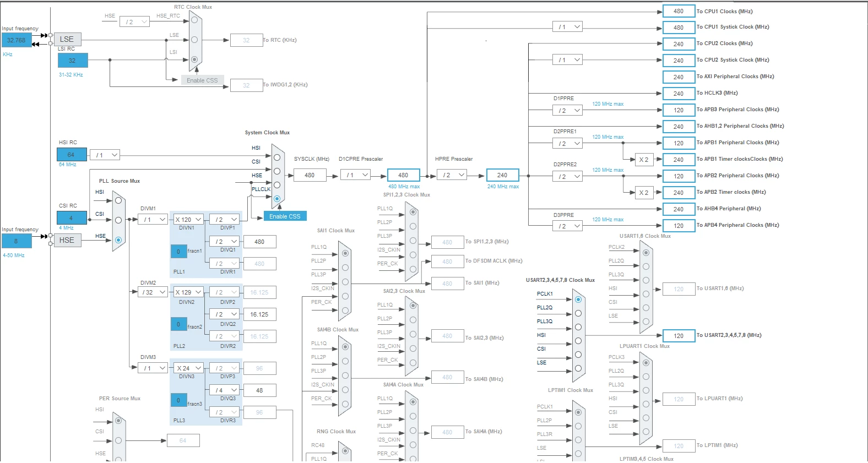Viewport: 868px width, 463px height.
Task: Click the LSE oscillator block
Action: tap(67, 39)
